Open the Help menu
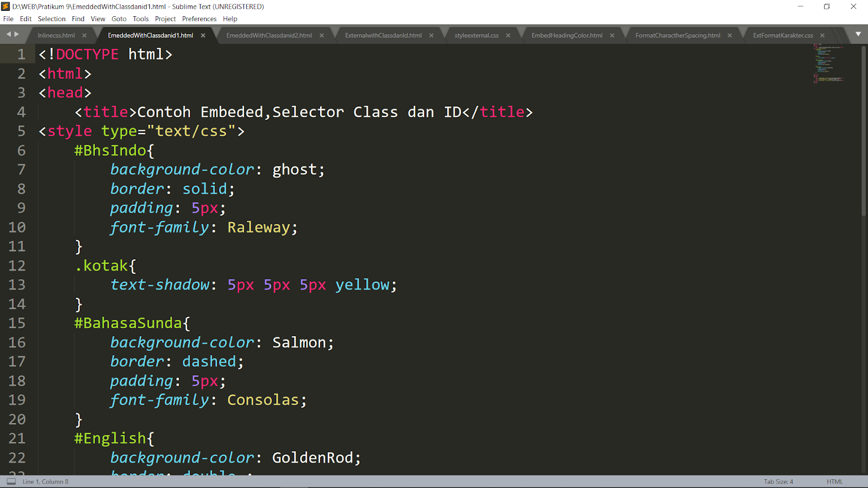This screenshot has width=868, height=488. pos(230,19)
